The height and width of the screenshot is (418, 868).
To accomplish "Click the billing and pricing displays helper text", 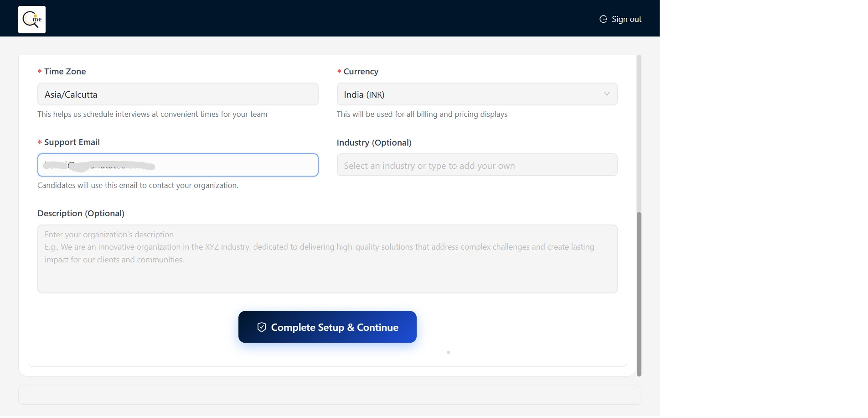I will [x=422, y=114].
